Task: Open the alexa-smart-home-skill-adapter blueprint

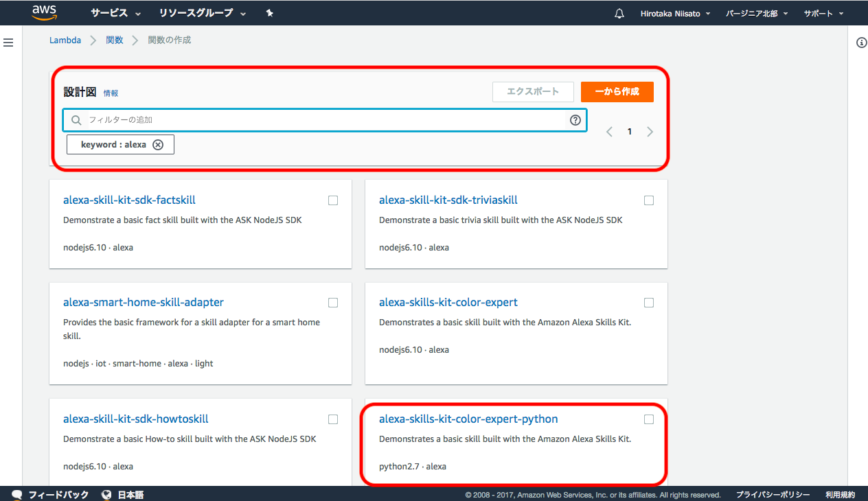Action: click(144, 303)
